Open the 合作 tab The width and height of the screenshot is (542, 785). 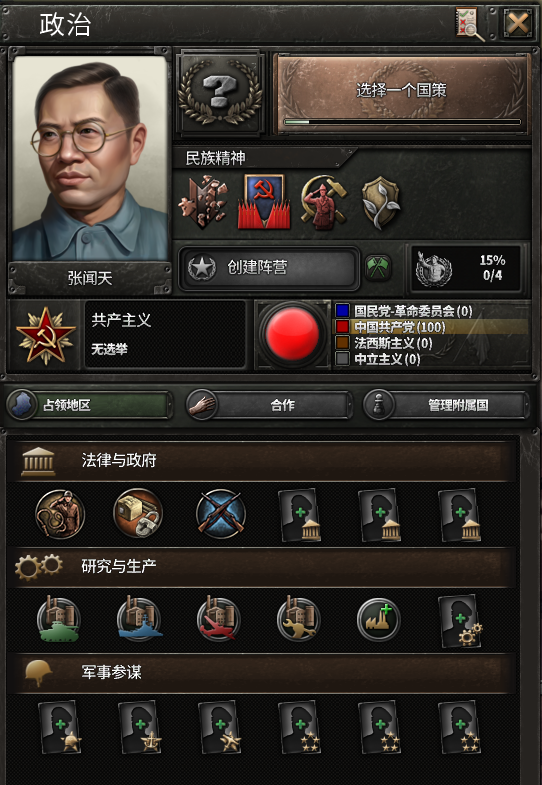[x=269, y=405]
